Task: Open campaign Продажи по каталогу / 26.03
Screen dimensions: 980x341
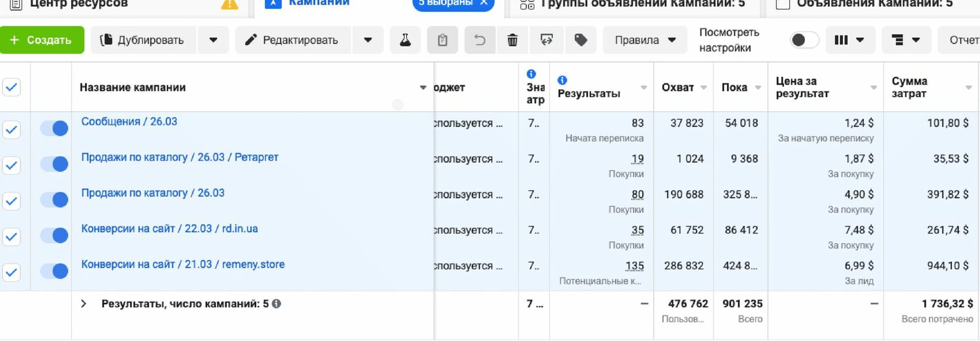Action: (153, 193)
